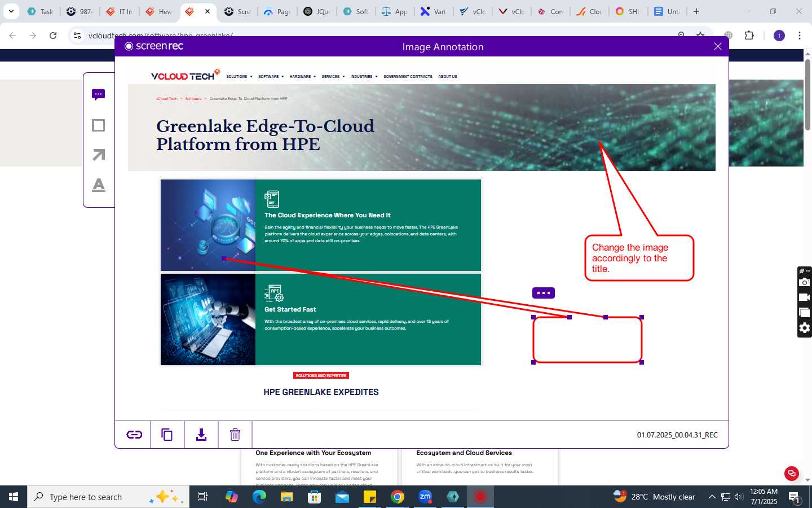Click the ScreenRec video record icon
Image resolution: width=812 pixels, height=508 pixels.
[805, 297]
